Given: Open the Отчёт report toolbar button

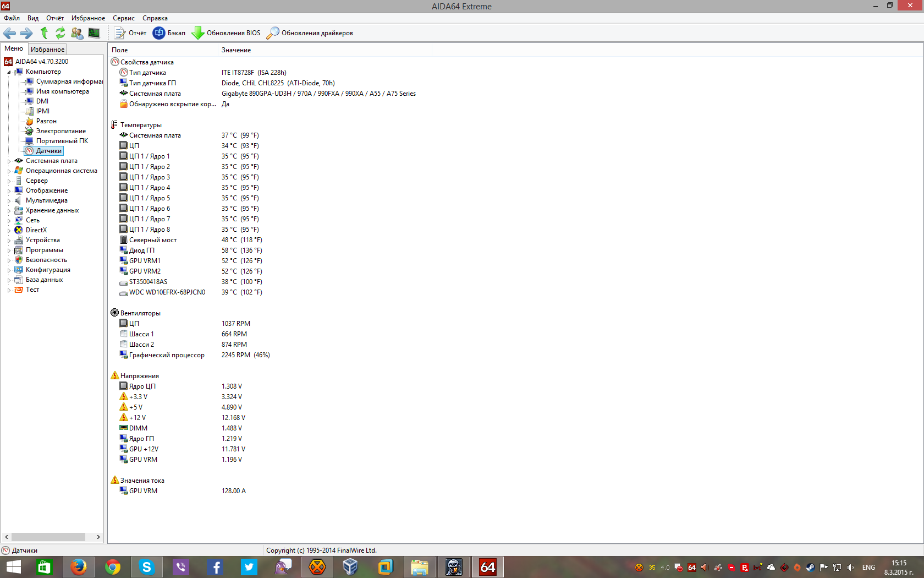Looking at the screenshot, I should pyautogui.click(x=130, y=33).
